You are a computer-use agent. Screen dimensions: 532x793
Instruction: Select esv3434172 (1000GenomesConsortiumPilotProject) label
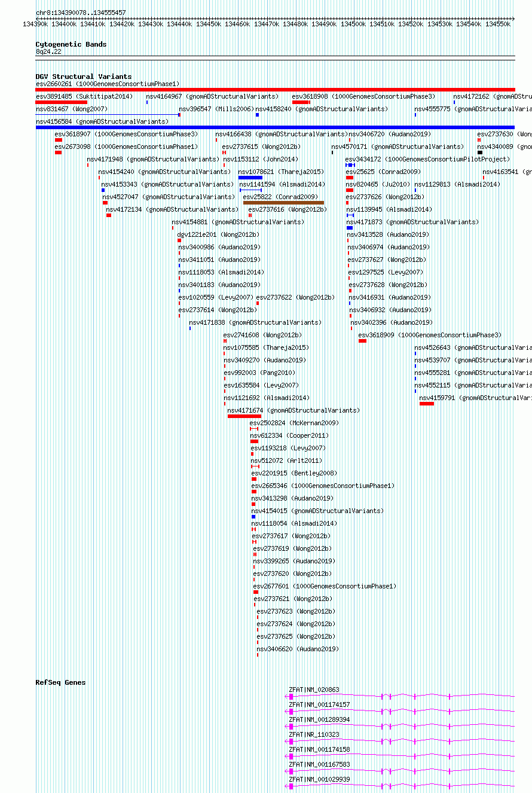pyautogui.click(x=428, y=159)
